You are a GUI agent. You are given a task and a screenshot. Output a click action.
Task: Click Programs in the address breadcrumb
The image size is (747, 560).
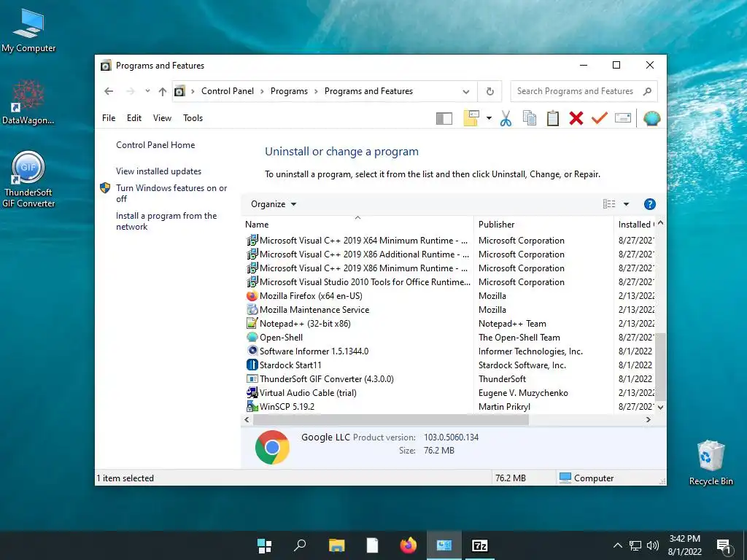tap(289, 91)
